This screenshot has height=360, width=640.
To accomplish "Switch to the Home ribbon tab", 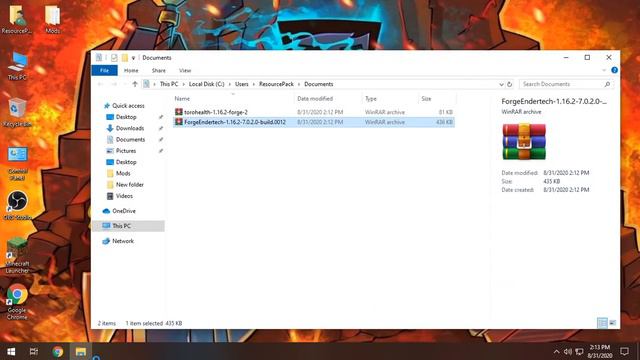I will click(x=131, y=70).
